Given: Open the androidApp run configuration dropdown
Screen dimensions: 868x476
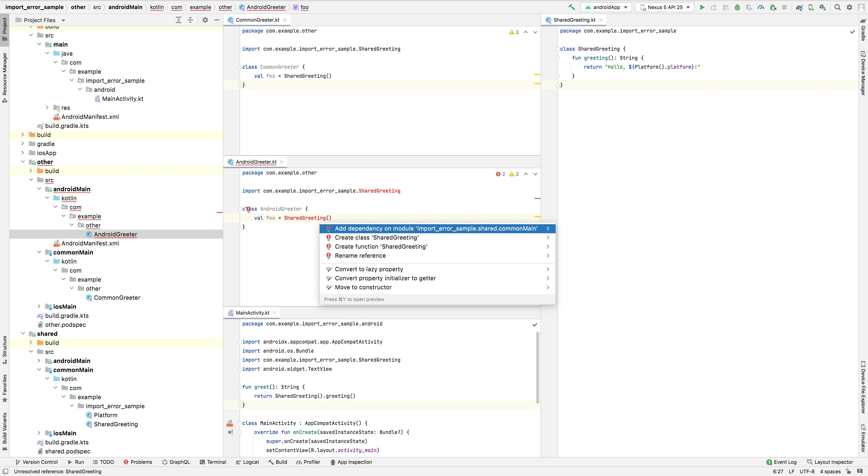Looking at the screenshot, I should pyautogui.click(x=606, y=7).
